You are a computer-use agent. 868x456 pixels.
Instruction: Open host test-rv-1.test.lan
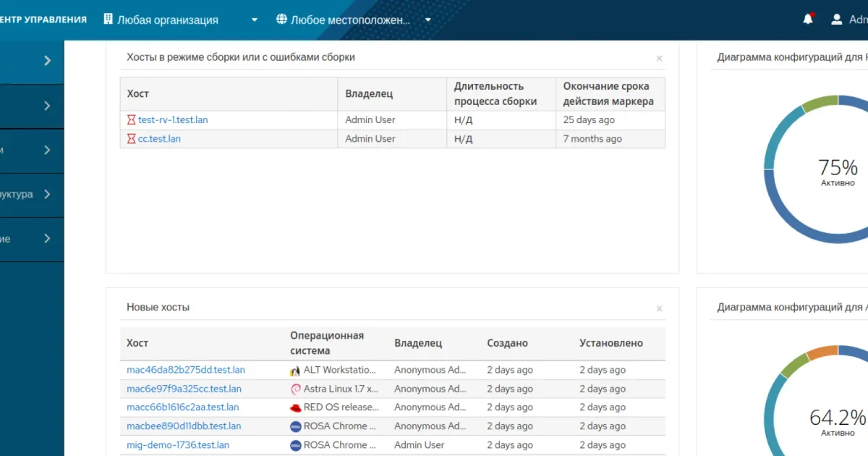173,119
